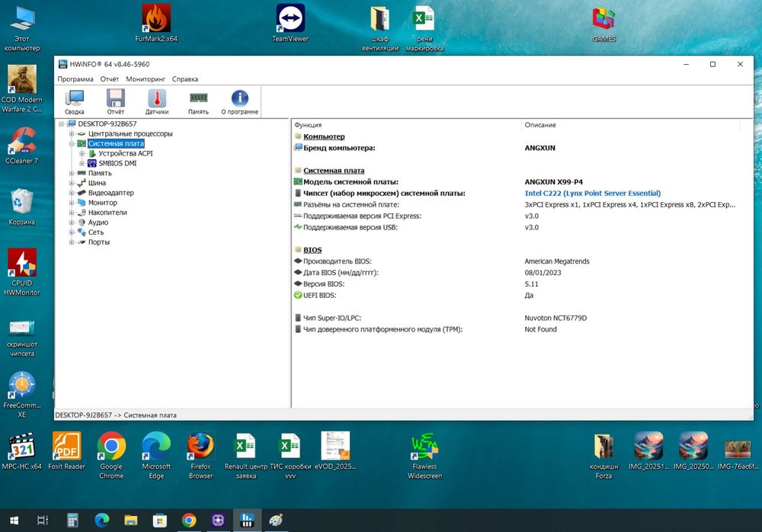The width and height of the screenshot is (762, 532).
Task: Open the Flawless Widescreen desktop icon
Action: point(424,456)
